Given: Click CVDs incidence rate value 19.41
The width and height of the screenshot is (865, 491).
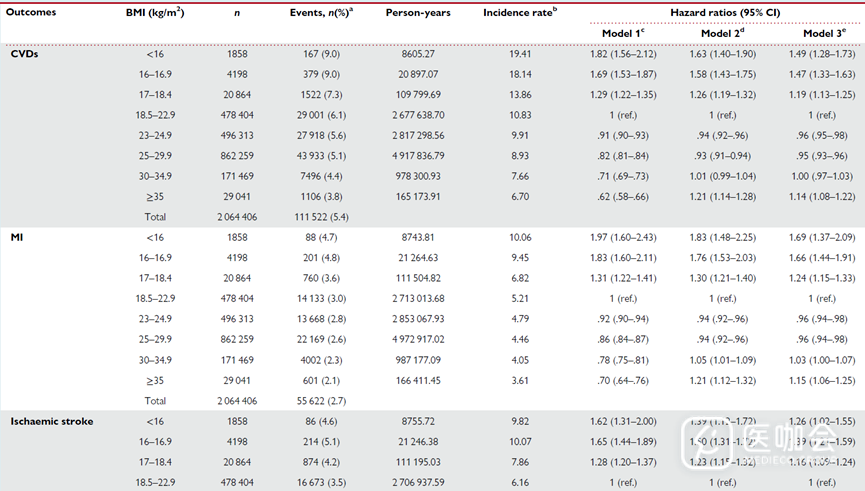Looking at the screenshot, I should pyautogui.click(x=520, y=54).
